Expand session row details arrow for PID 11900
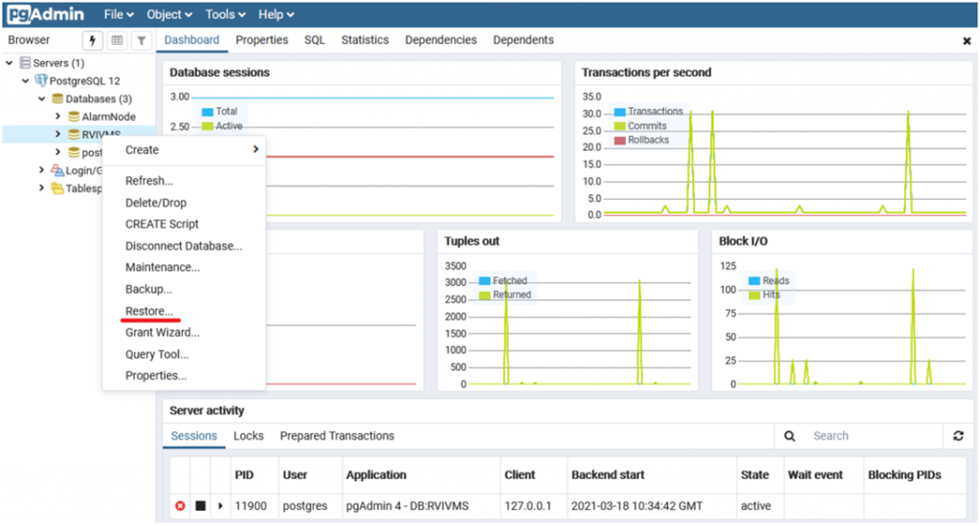Screen dimensions: 980x526 click(x=220, y=505)
